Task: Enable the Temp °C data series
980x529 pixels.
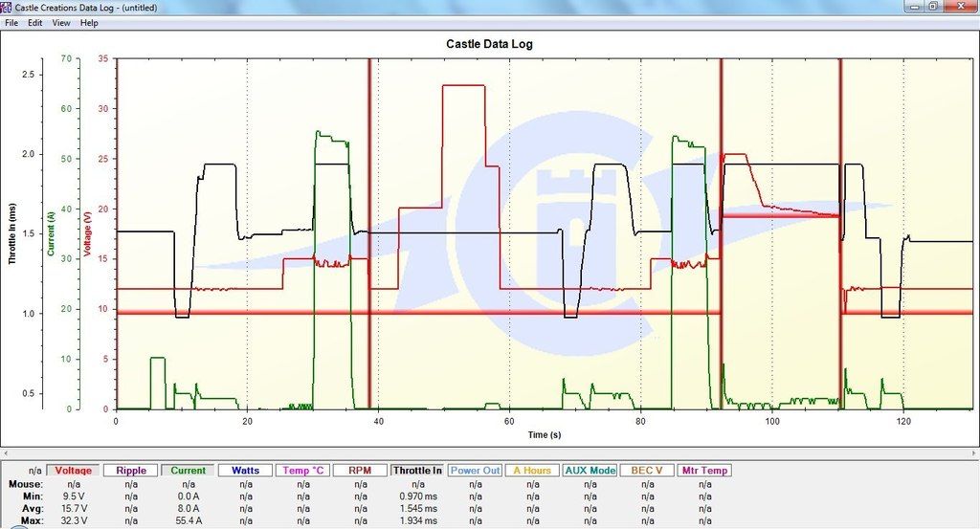Action: tap(303, 471)
